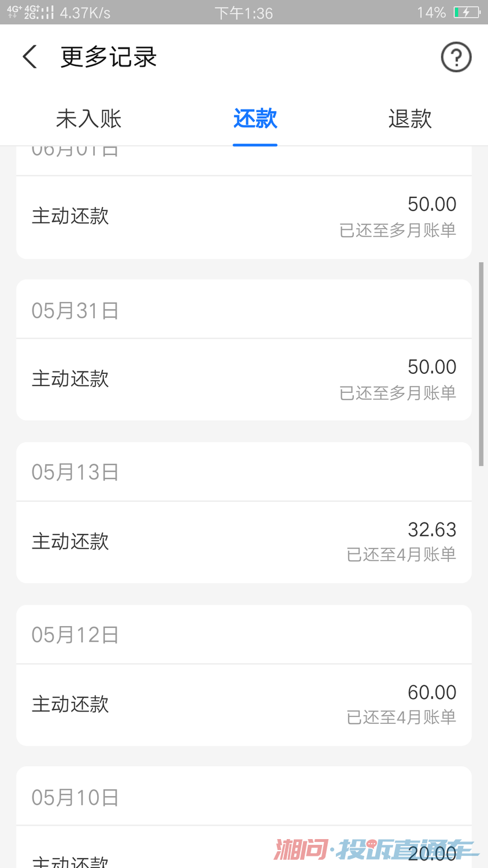488x868 pixels.
Task: Tap the 05月12日 date header
Action: (x=75, y=635)
